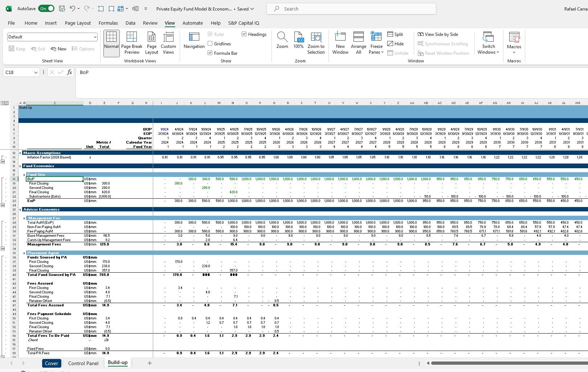Split the worksheet window
The height and width of the screenshot is (372, 588).
click(396, 34)
